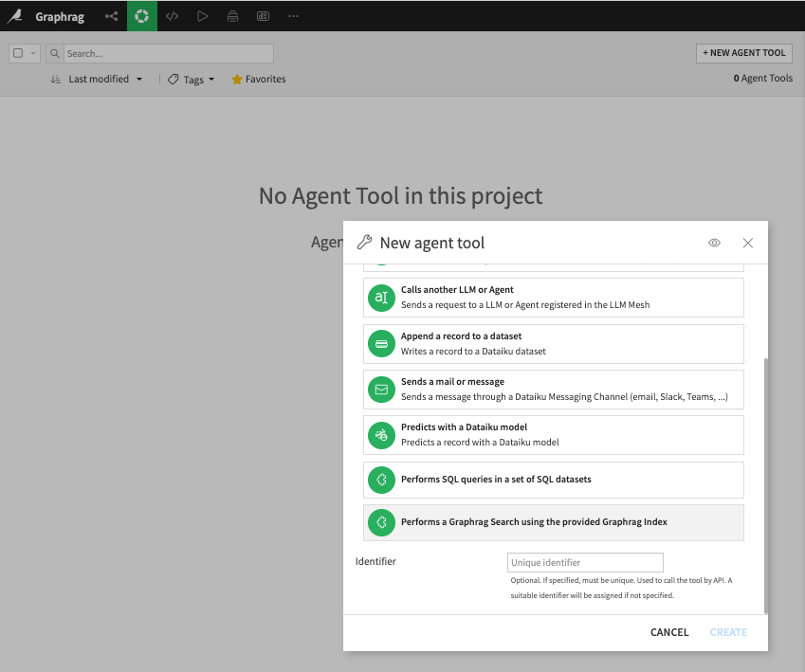This screenshot has height=672, width=805.
Task: Click the Cancel button
Action: point(669,632)
